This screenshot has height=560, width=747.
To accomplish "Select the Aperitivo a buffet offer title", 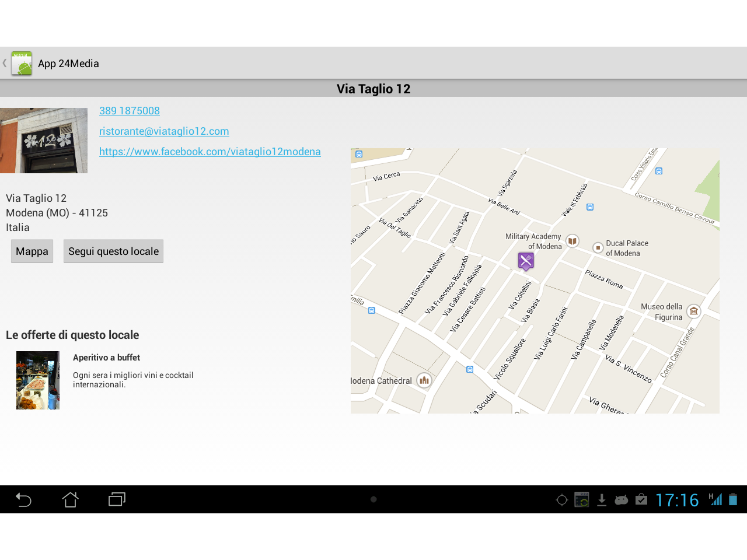I will [106, 358].
